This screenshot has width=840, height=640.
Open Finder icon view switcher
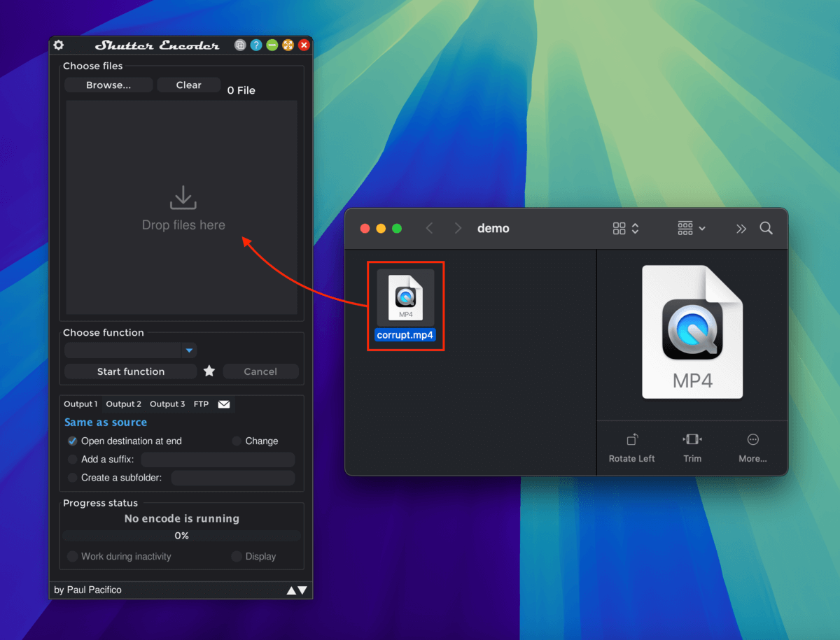tap(626, 229)
